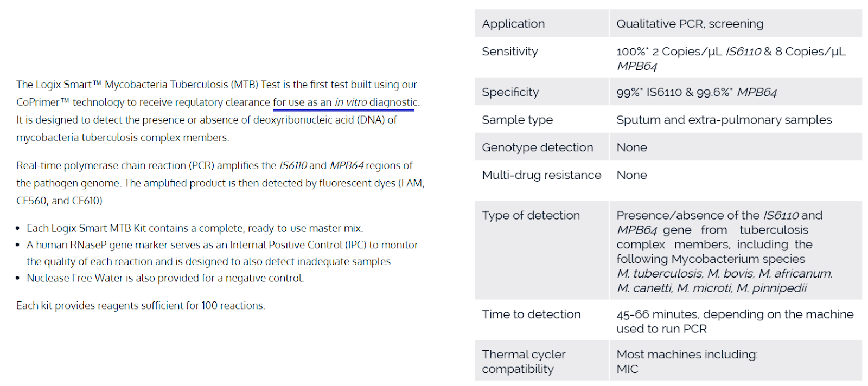Click the bullet mentioning Internal Positive Control
This screenshot has height=386, width=868.
tap(222, 253)
